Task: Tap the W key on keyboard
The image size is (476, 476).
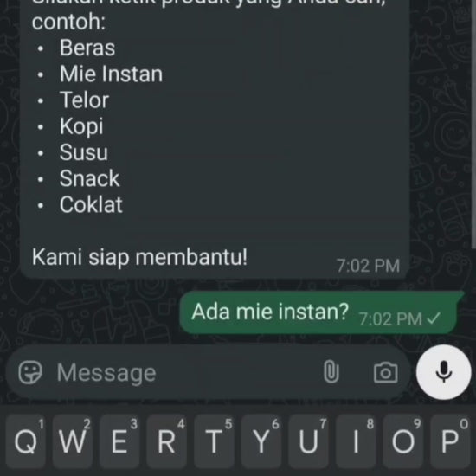Action: pyautogui.click(x=72, y=441)
